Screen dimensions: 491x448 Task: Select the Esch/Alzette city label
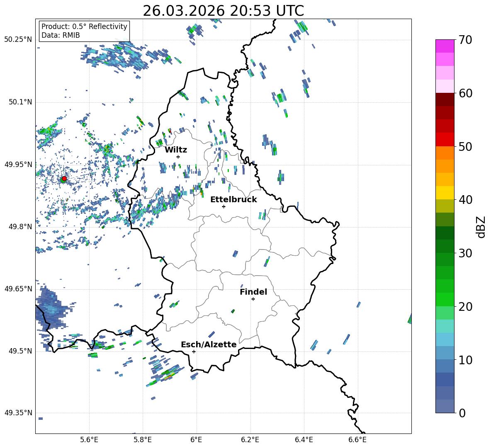[x=209, y=344]
